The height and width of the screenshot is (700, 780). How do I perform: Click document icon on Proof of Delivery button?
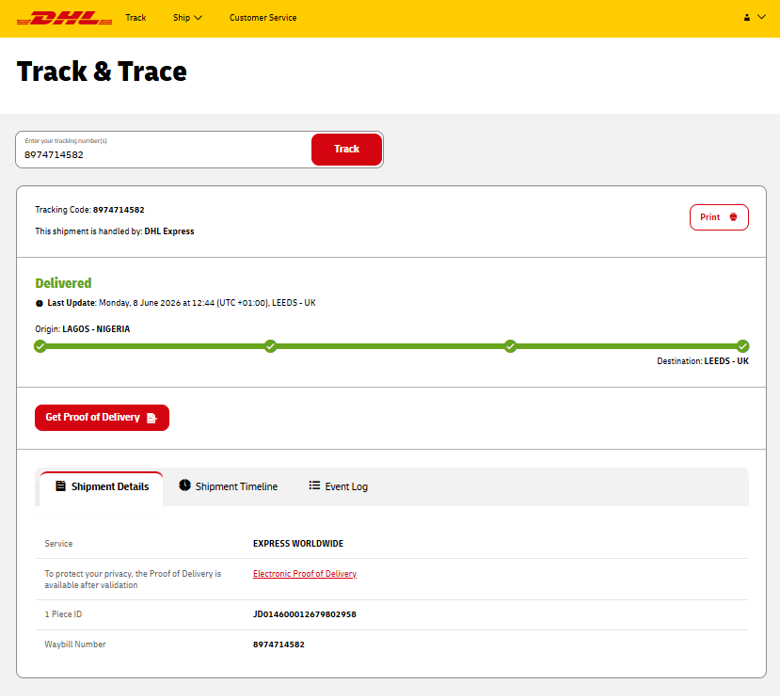(152, 418)
